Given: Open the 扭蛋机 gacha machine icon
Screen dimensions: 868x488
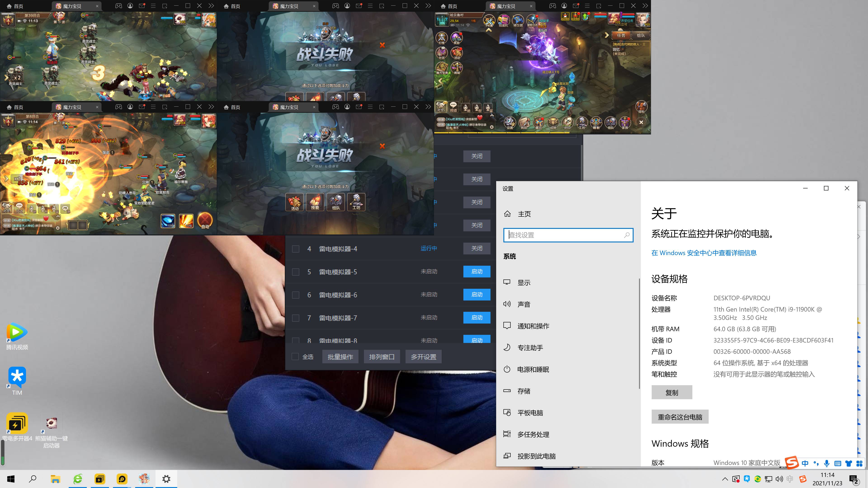Looking at the screenshot, I should click(x=503, y=20).
